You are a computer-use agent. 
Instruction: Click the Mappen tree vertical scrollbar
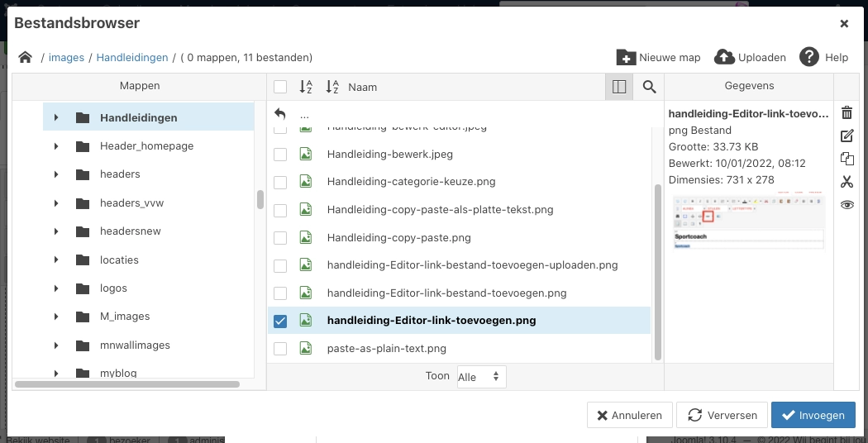pos(260,199)
